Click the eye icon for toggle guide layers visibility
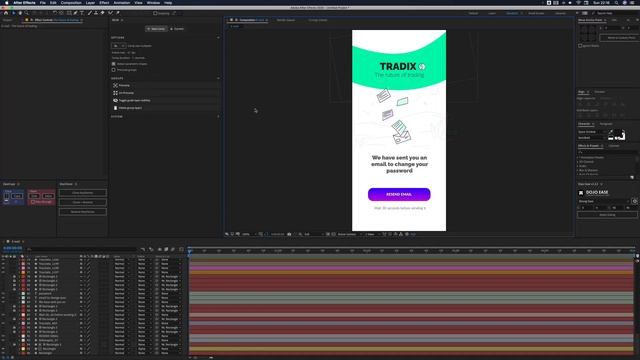The image size is (640, 360). coord(116,100)
